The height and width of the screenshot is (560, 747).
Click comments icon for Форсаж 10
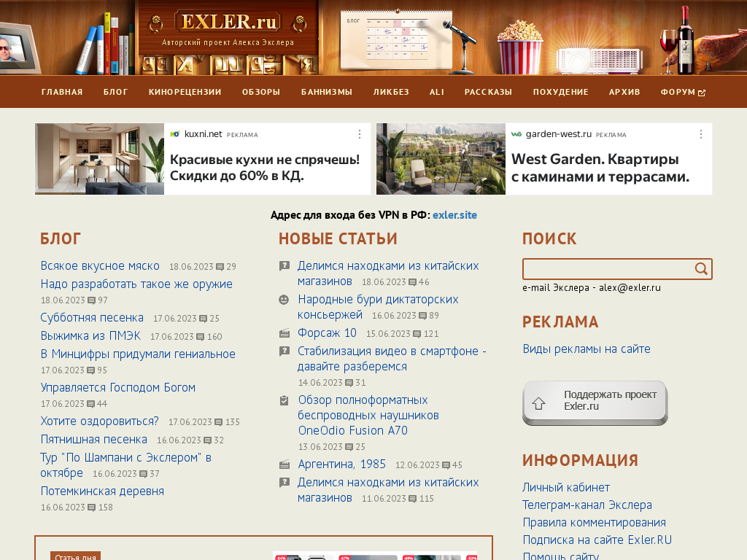click(417, 334)
